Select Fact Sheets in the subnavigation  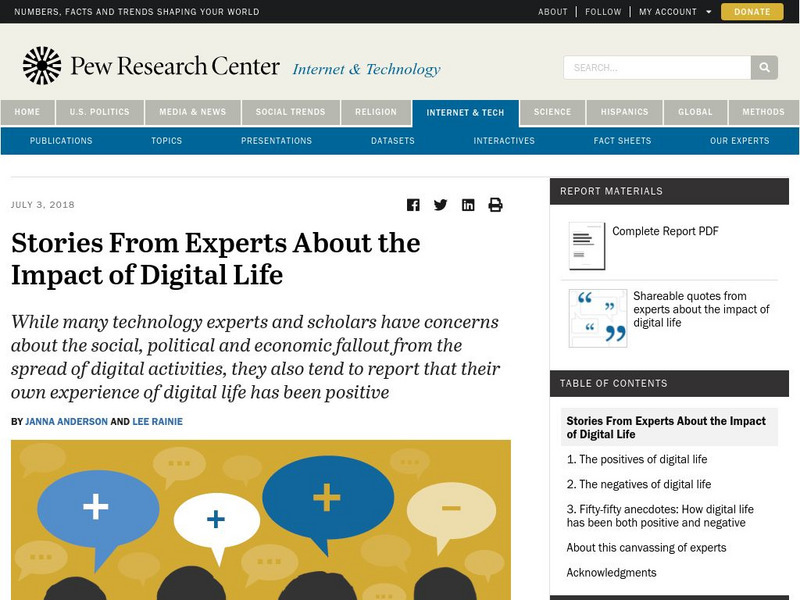[622, 141]
